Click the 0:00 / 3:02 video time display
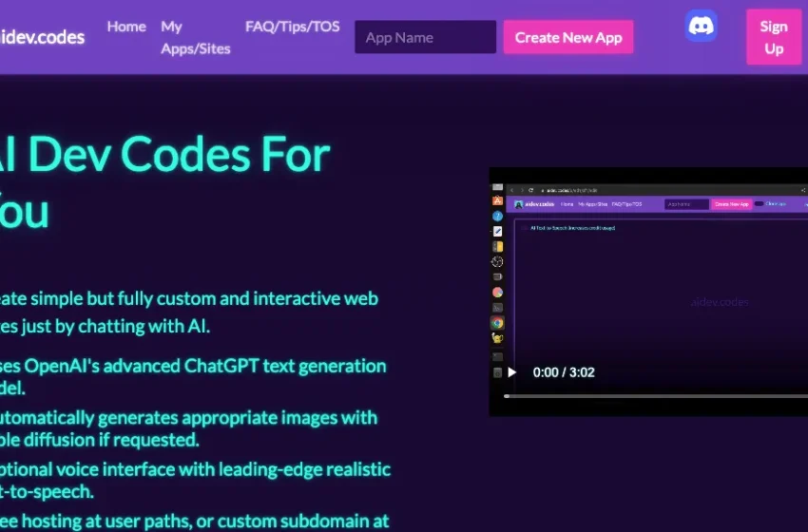808x532 pixels. coord(564,372)
